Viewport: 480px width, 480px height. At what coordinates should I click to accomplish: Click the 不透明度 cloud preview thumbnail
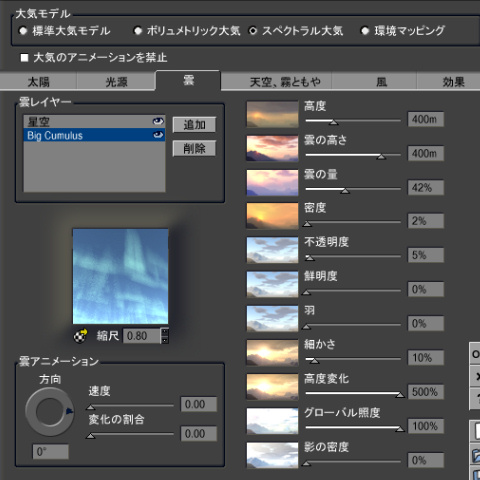point(272,250)
